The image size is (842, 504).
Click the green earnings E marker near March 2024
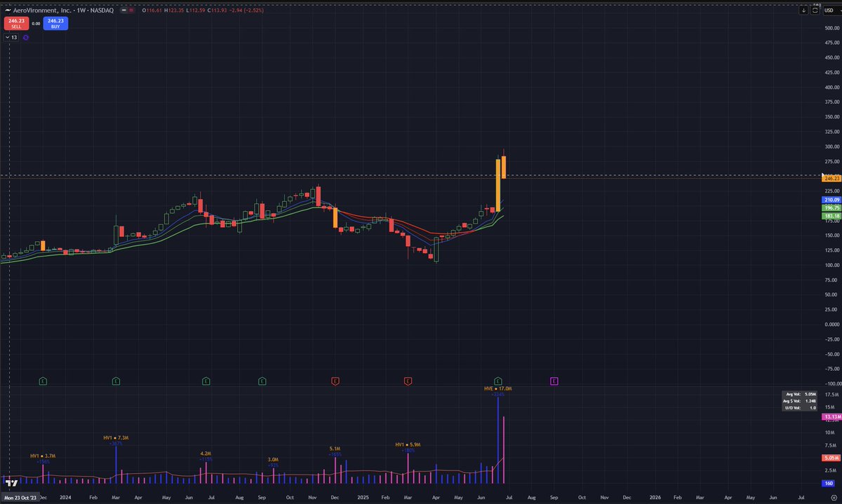click(x=116, y=381)
